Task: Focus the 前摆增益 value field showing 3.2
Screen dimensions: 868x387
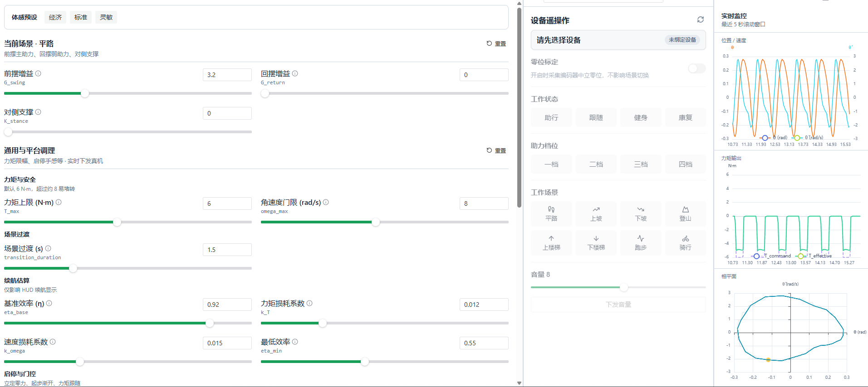Action: coord(227,75)
